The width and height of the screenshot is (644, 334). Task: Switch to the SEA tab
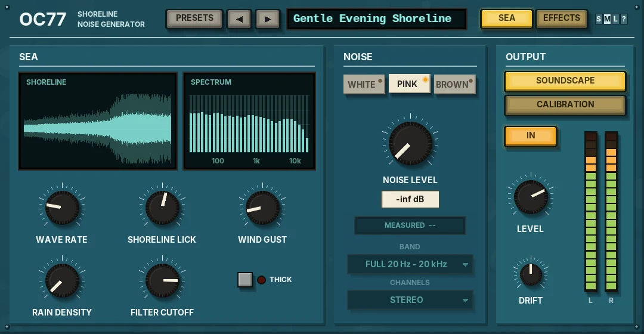506,18
